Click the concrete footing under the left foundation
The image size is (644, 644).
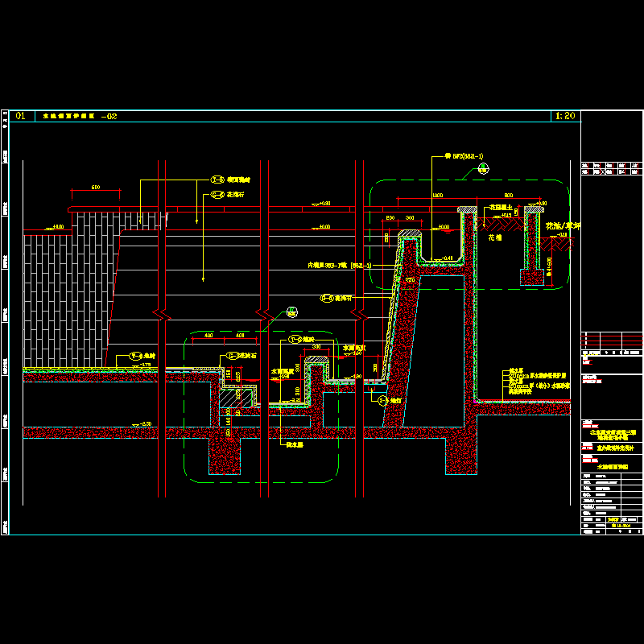click(225, 456)
